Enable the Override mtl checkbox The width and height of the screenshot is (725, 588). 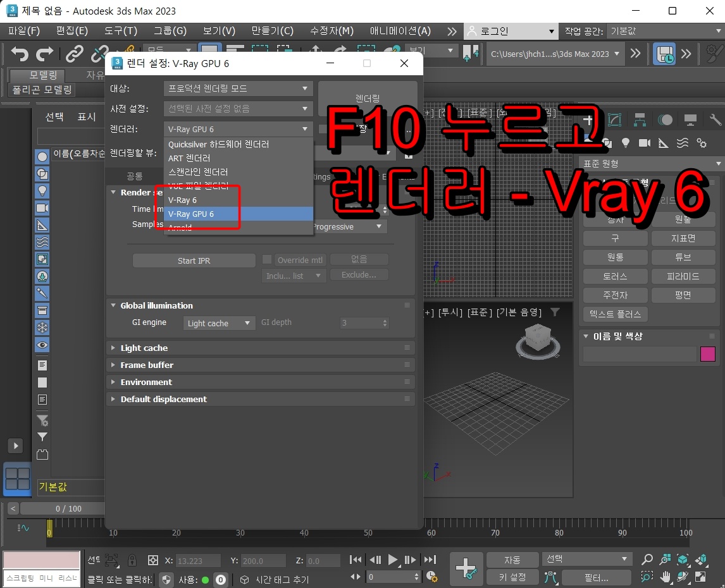pos(267,259)
